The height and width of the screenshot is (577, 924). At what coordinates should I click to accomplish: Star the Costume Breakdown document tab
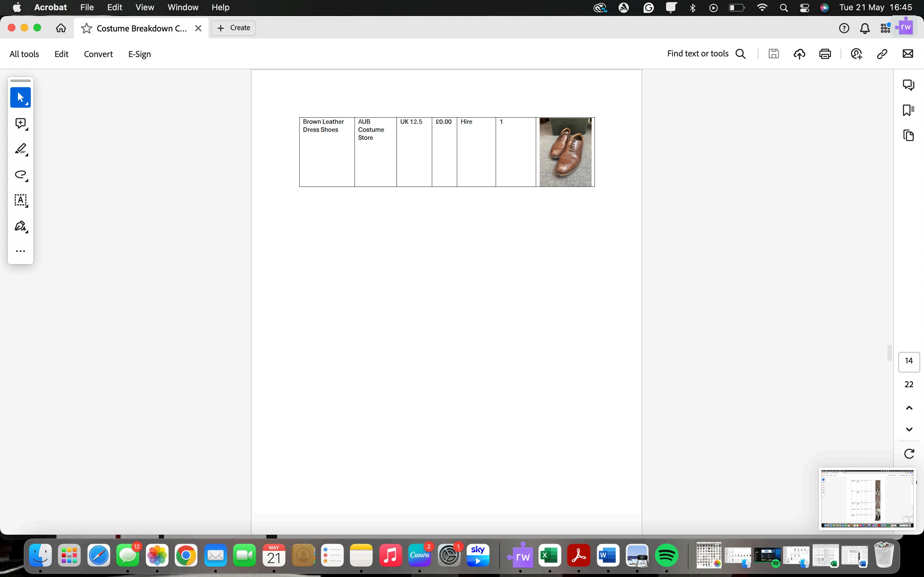[x=87, y=28]
